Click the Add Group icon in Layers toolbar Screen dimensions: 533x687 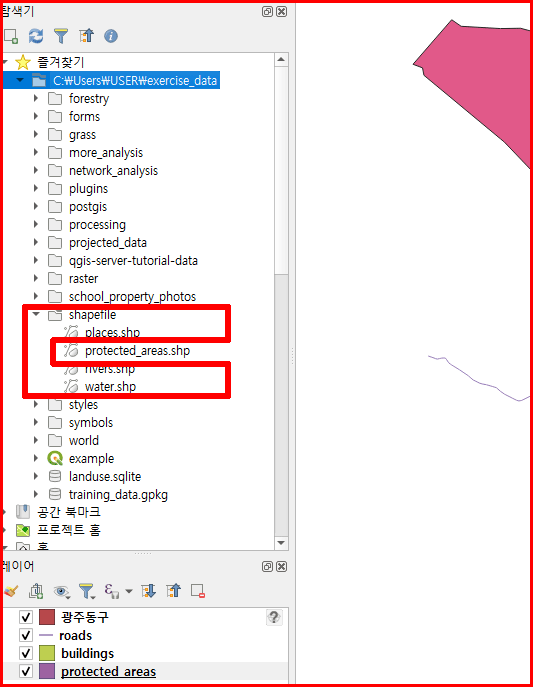click(x=36, y=591)
